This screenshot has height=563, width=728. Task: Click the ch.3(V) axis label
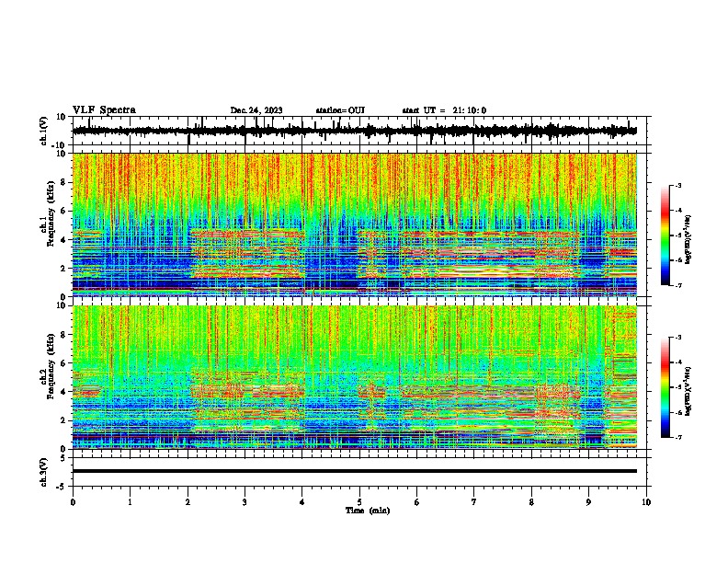click(44, 473)
